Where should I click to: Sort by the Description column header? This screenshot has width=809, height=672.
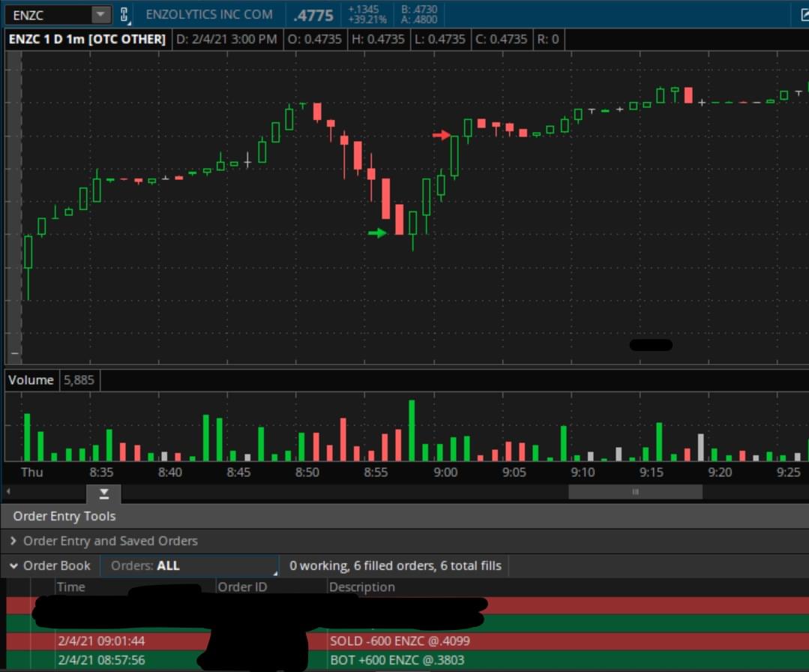point(361,586)
